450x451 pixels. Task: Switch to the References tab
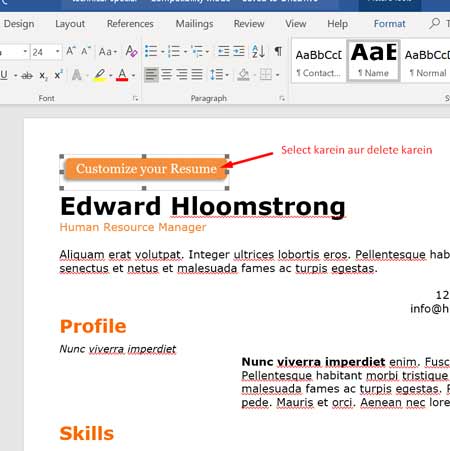coord(130,24)
